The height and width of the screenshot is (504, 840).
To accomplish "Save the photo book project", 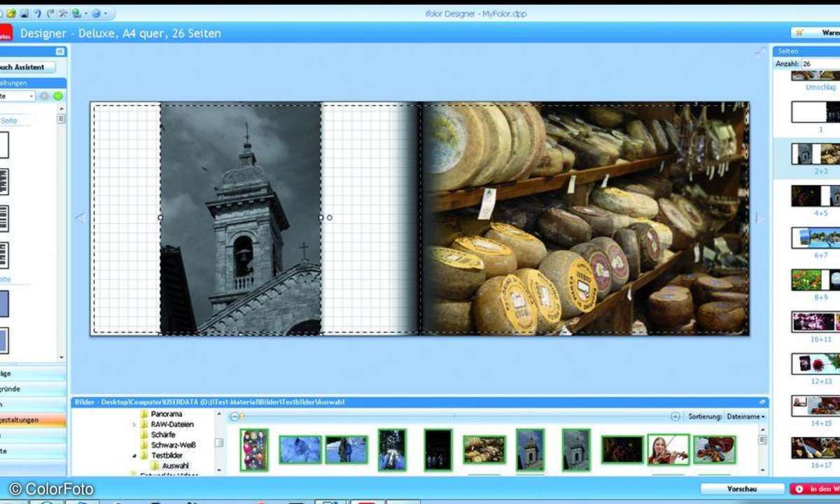I will (24, 13).
